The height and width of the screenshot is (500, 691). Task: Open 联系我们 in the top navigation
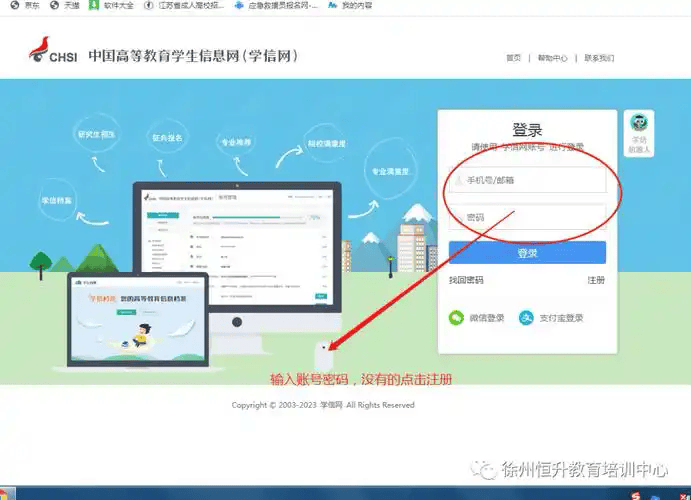(599, 58)
